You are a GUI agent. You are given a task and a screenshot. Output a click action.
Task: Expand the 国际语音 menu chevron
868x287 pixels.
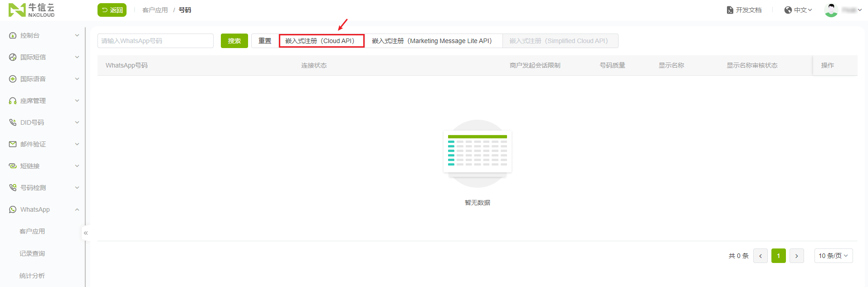pos(77,79)
